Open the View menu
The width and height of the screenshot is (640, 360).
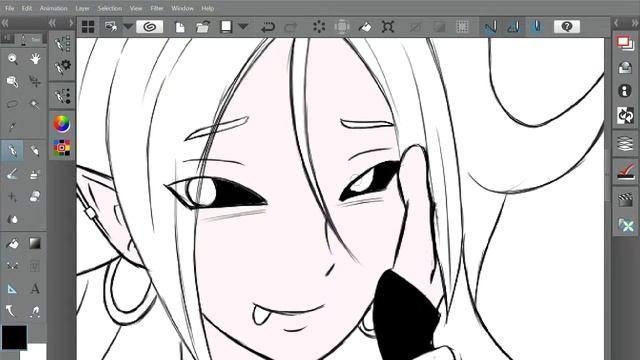136,8
